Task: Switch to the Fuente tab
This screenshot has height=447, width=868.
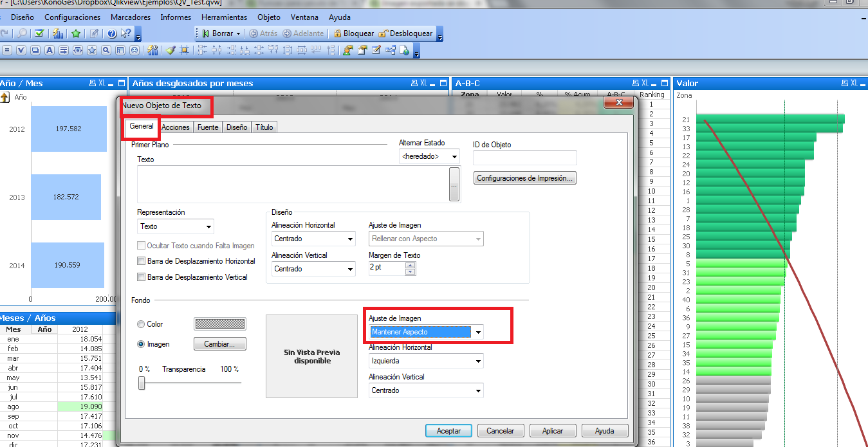Action: pyautogui.click(x=208, y=127)
